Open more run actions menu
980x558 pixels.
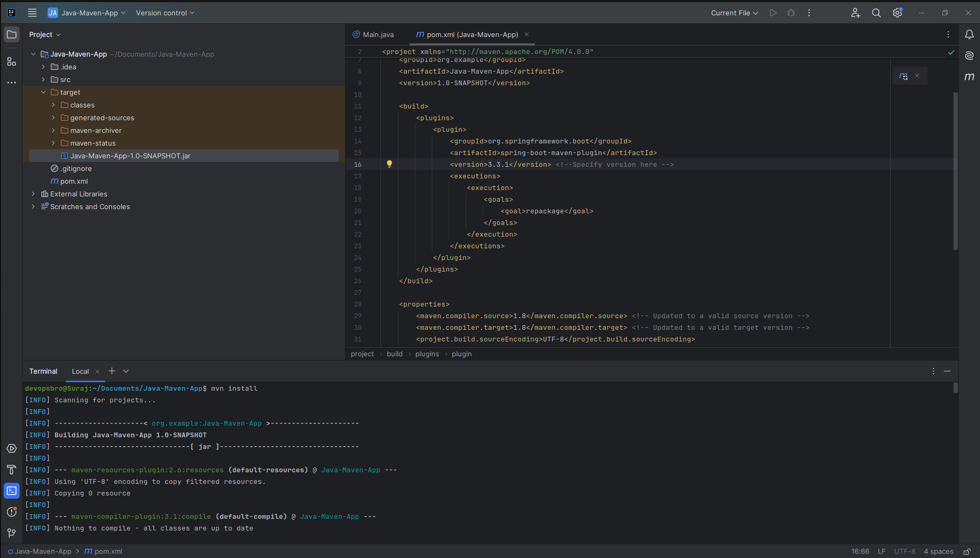(809, 13)
